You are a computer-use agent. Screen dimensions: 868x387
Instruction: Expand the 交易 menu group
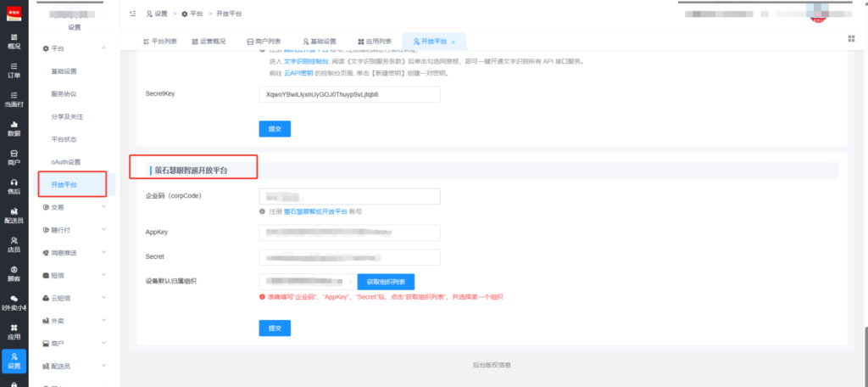coord(104,207)
